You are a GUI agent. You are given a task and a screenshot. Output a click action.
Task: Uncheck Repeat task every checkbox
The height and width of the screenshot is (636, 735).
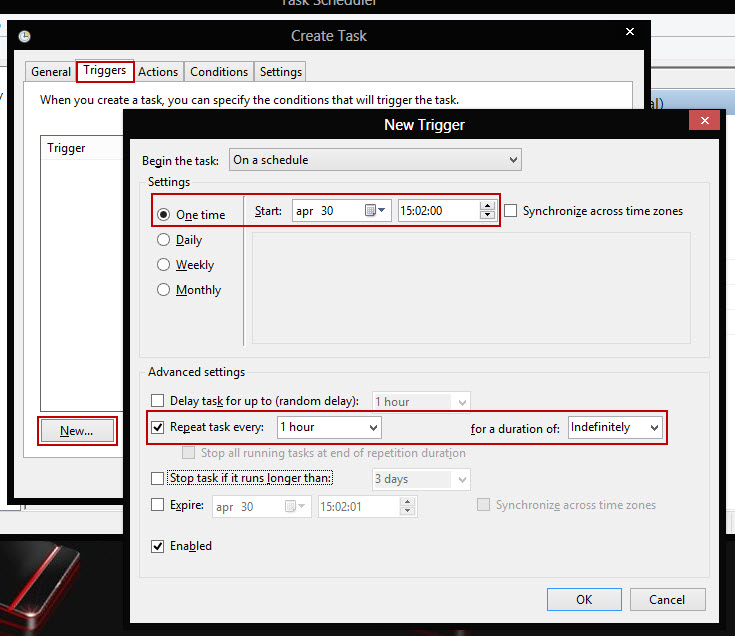coord(158,427)
